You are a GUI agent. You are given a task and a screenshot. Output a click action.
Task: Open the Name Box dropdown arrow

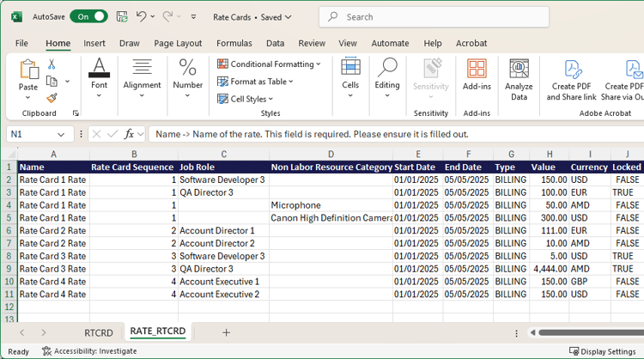coord(61,135)
